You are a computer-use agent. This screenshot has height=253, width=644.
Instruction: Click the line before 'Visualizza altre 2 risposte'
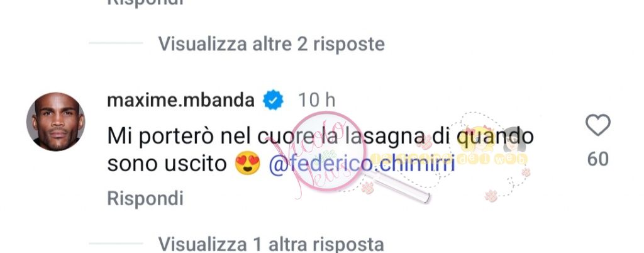coord(116,43)
